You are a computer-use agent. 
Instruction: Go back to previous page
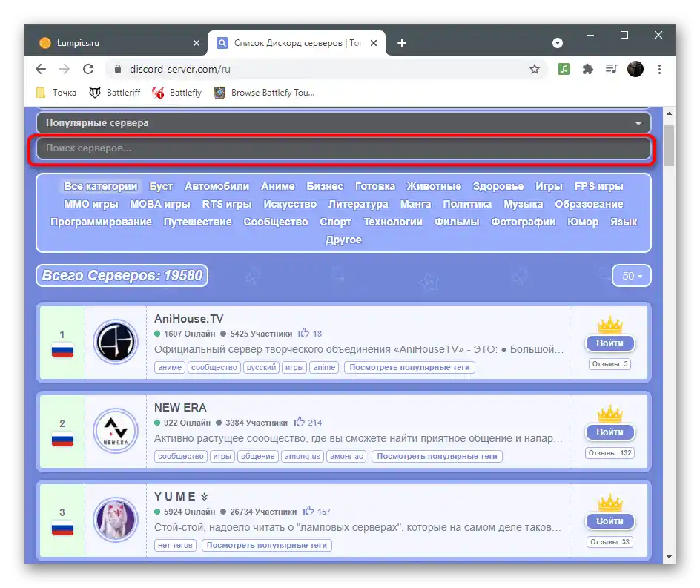pos(41,69)
